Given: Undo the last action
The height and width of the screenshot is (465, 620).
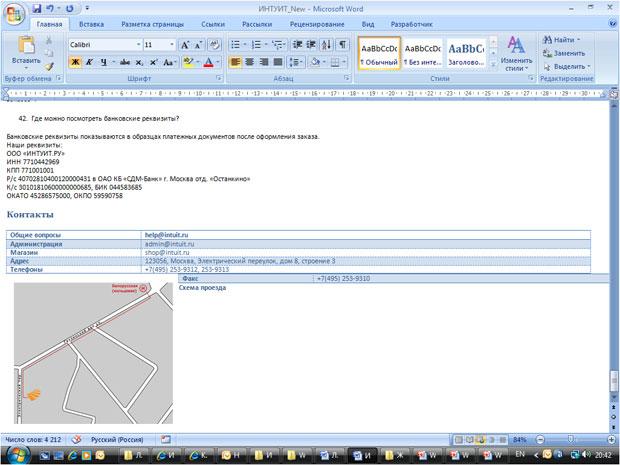Looking at the screenshot, I should 50,8.
